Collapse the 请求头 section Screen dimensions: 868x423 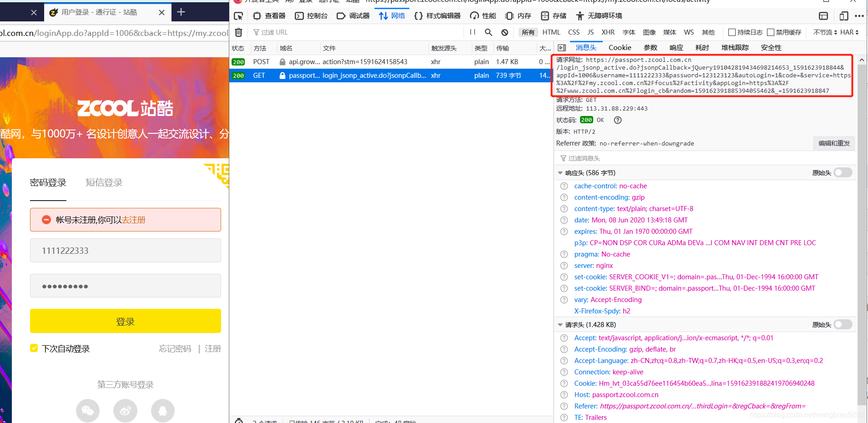560,325
